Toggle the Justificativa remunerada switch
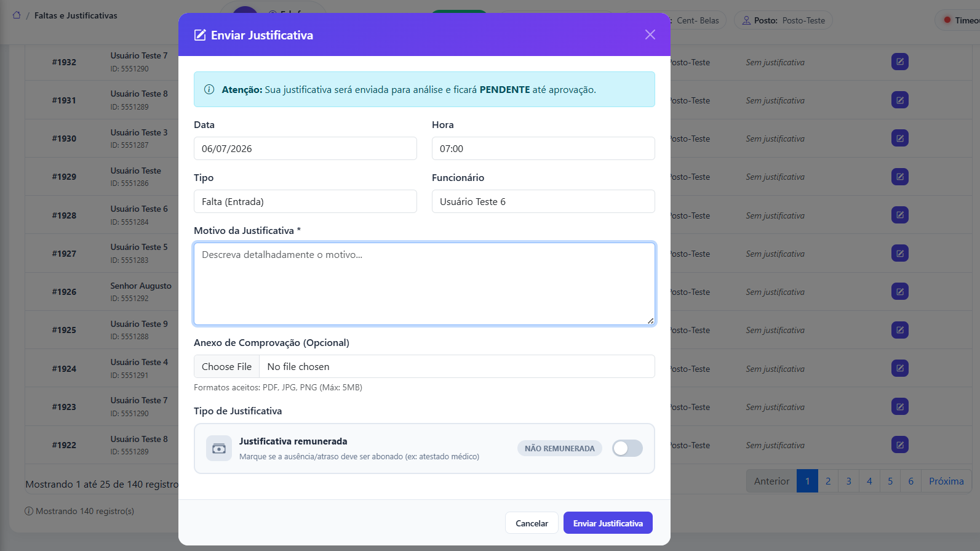The width and height of the screenshot is (980, 551). tap(627, 448)
